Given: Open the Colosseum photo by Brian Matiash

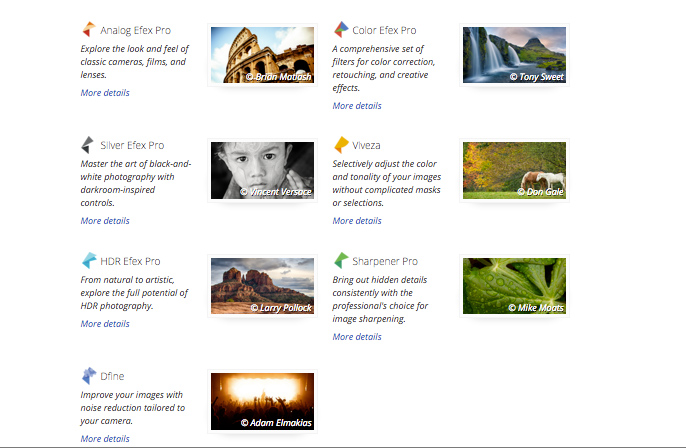Looking at the screenshot, I should click(x=262, y=55).
